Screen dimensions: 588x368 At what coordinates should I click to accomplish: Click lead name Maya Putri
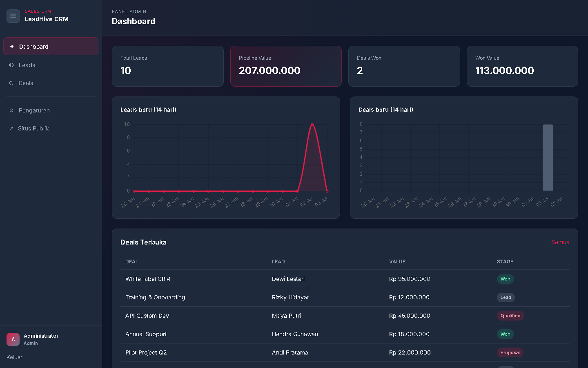(x=286, y=316)
